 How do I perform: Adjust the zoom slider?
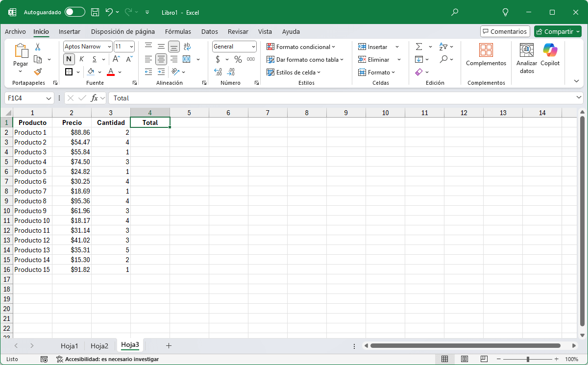(x=528, y=359)
